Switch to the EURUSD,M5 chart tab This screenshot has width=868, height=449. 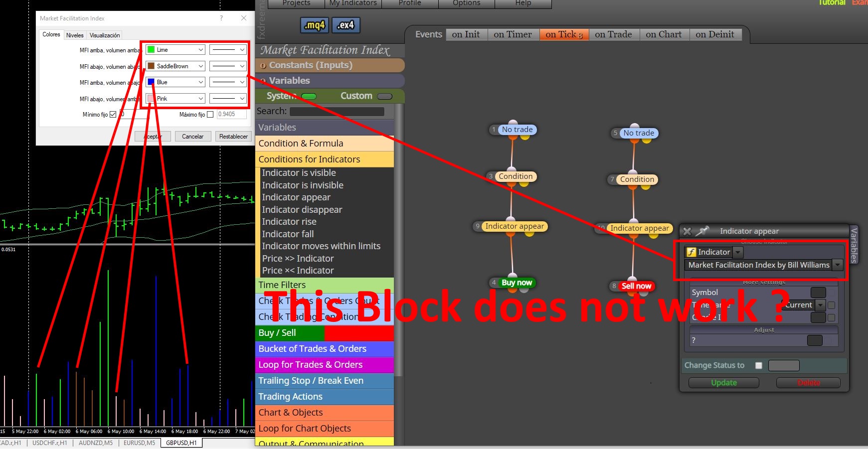(x=139, y=443)
